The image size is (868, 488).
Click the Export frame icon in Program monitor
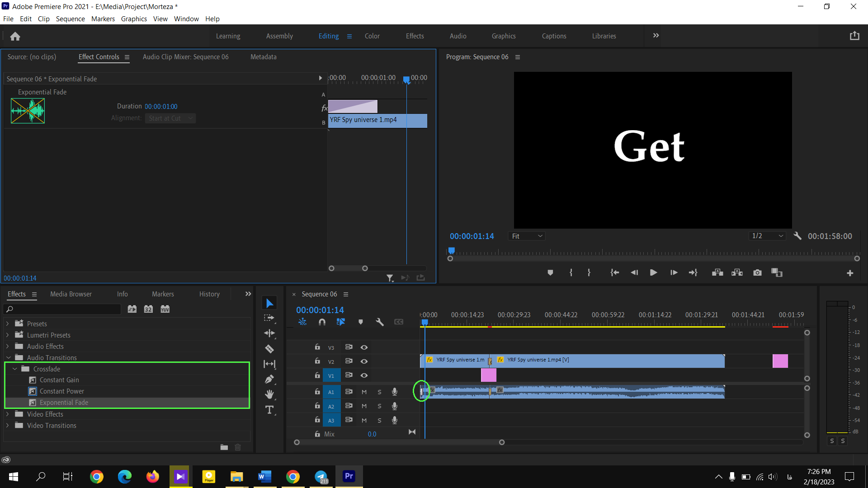pos(757,273)
